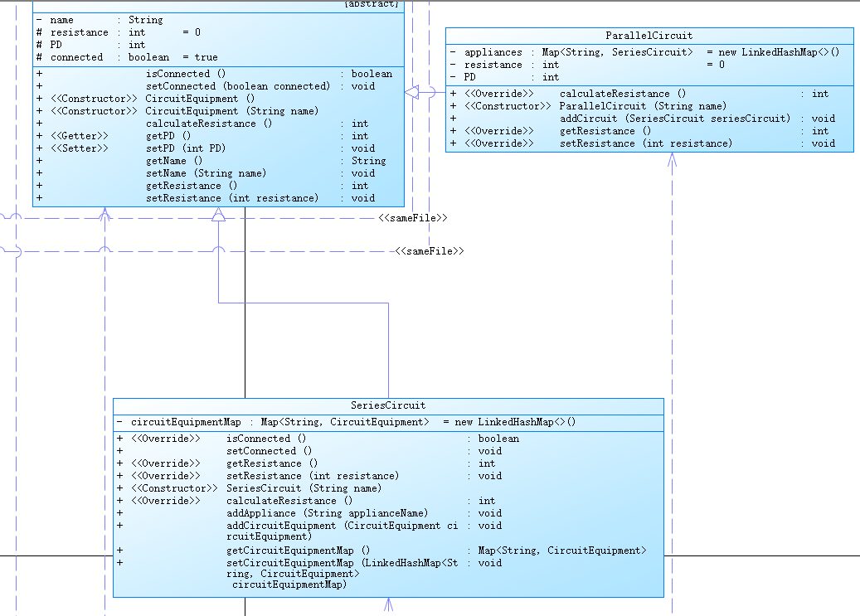Click the 'setName (String name)' operation
The image size is (860, 616).
point(206,173)
